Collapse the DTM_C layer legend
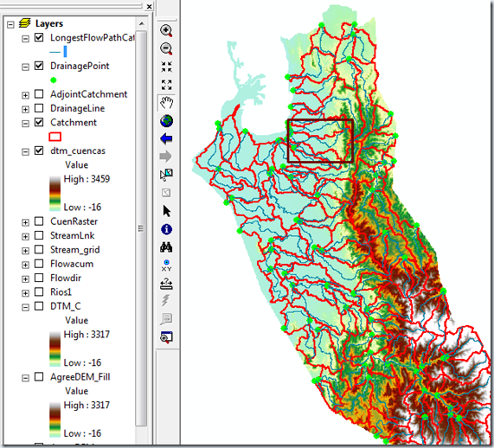This screenshot has height=448, width=494. point(25,307)
